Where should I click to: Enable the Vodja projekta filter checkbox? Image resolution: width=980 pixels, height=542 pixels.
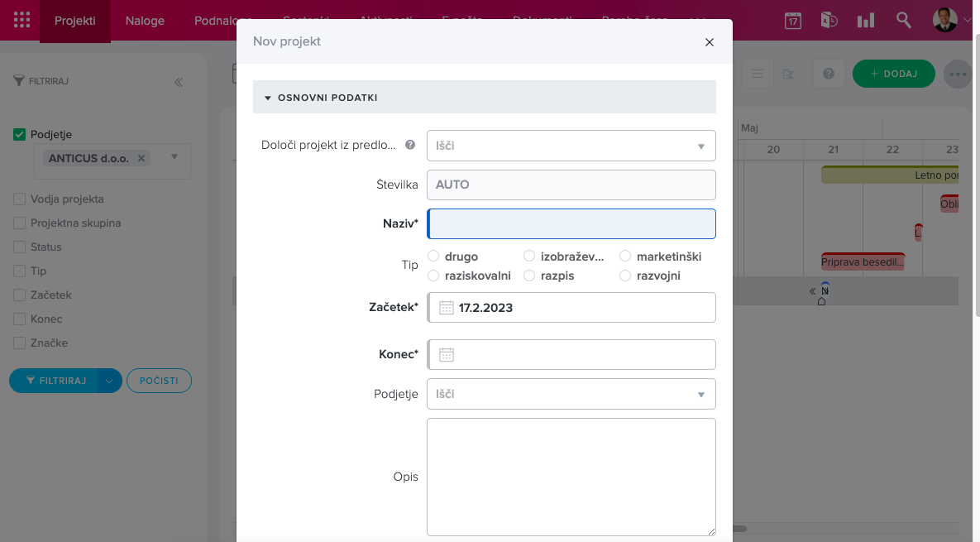click(x=19, y=199)
